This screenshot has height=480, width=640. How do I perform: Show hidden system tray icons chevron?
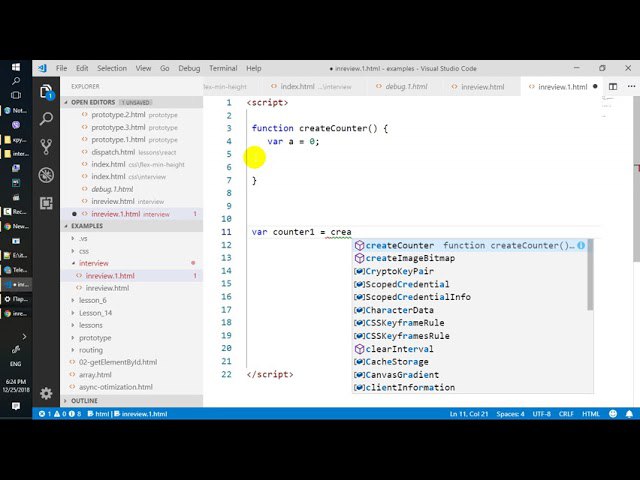point(24,336)
